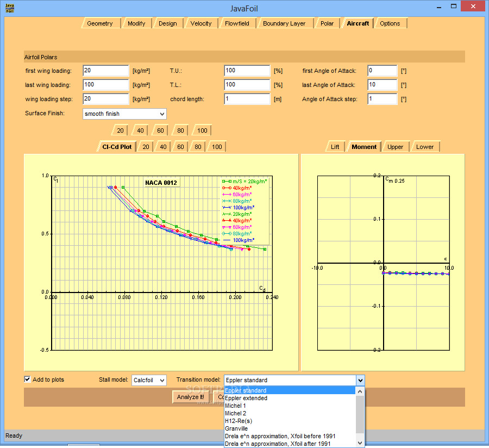Click the chord length input field
489x448 pixels.
[x=247, y=99]
